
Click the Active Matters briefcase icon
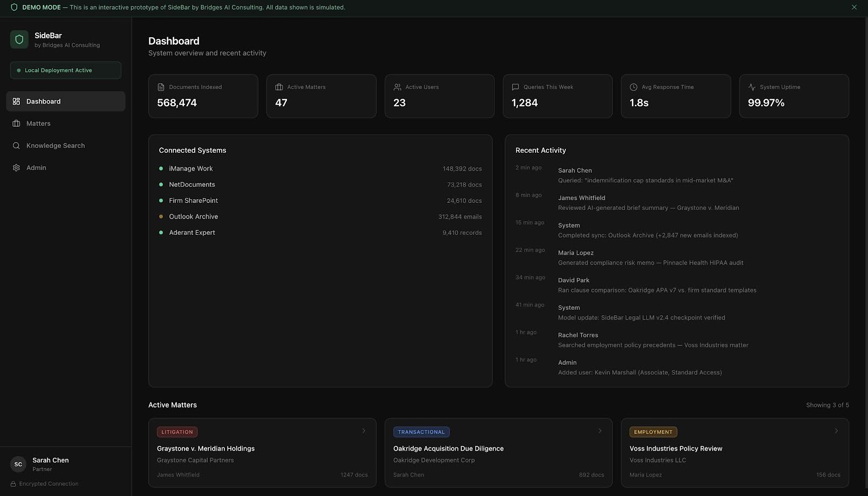click(279, 87)
